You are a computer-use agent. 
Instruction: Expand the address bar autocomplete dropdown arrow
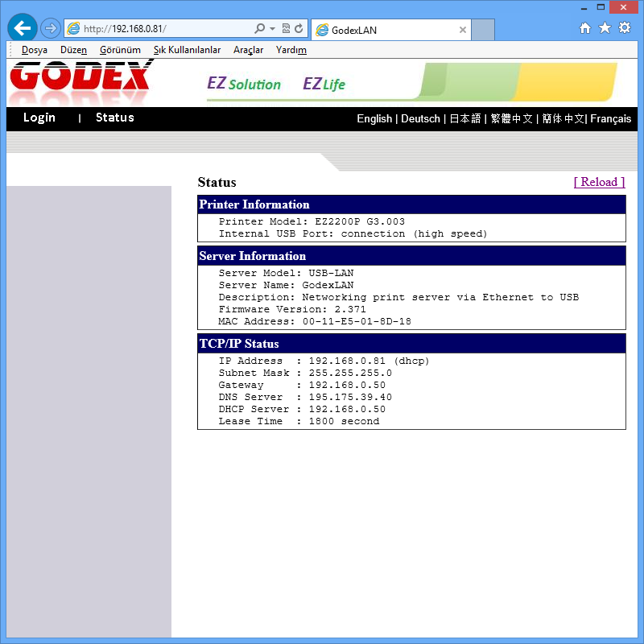coord(272,29)
